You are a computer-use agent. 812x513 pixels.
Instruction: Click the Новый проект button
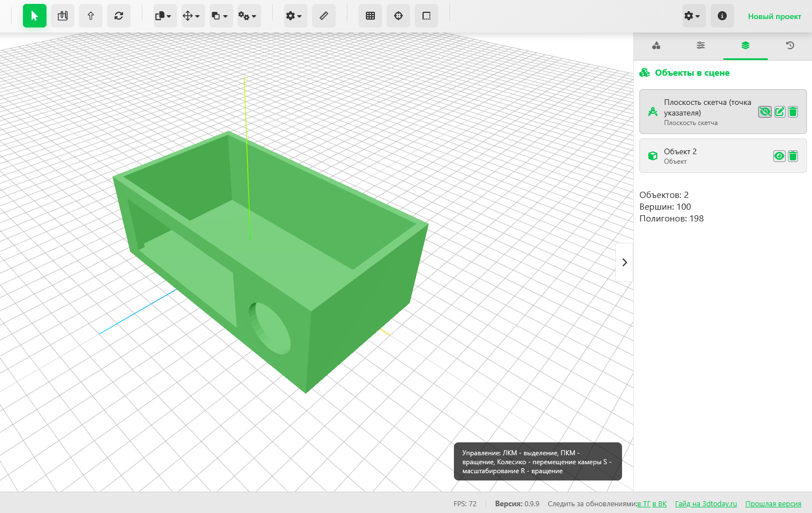click(774, 16)
